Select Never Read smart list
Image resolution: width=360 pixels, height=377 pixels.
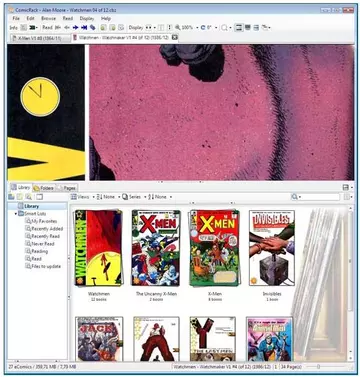coord(43,244)
